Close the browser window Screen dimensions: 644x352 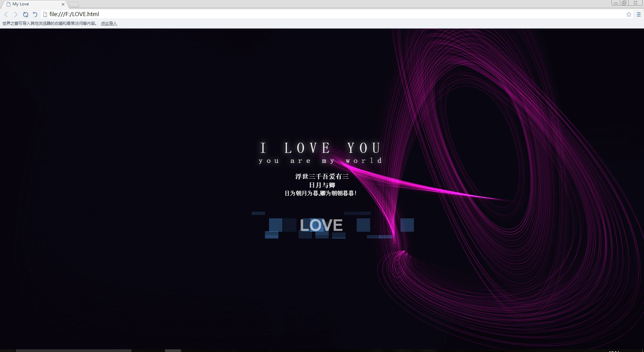(635, 3)
